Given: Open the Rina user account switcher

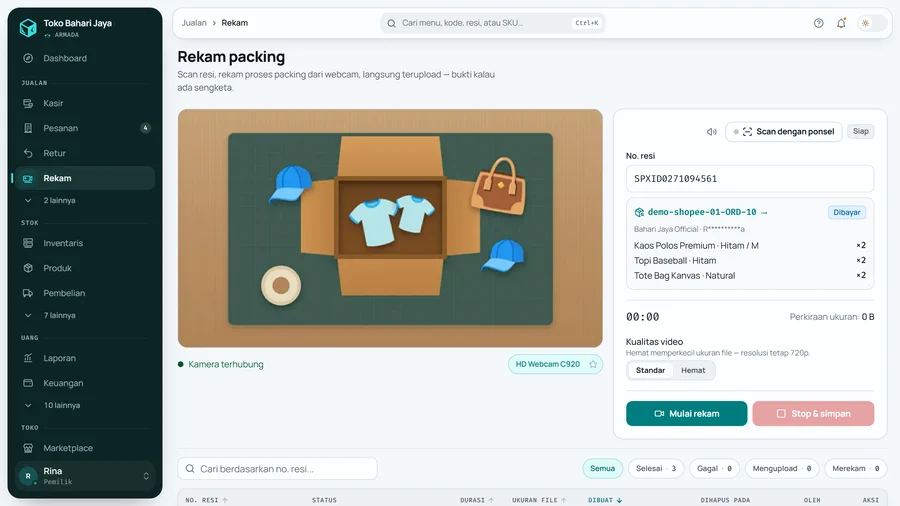Looking at the screenshot, I should [x=85, y=476].
